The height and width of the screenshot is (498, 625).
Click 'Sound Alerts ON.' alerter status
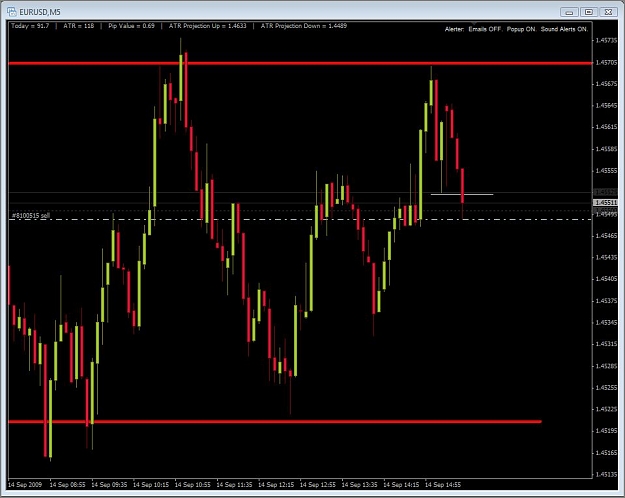[x=564, y=29]
